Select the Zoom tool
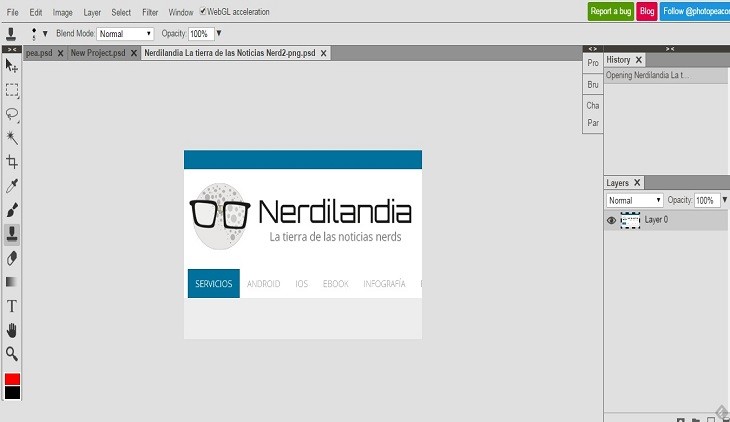Viewport: 730px width, 422px height. click(12, 354)
